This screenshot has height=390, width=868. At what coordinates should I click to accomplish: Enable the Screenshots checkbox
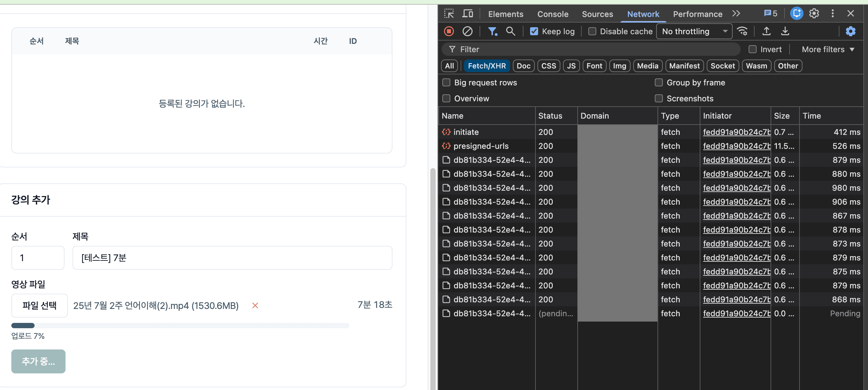tap(658, 99)
